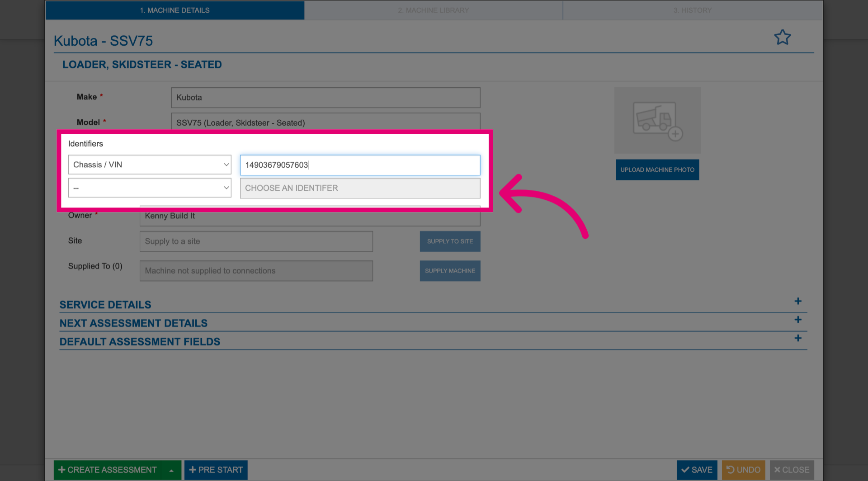868x481 pixels.
Task: Switch to Machine Details tab
Action: (175, 10)
